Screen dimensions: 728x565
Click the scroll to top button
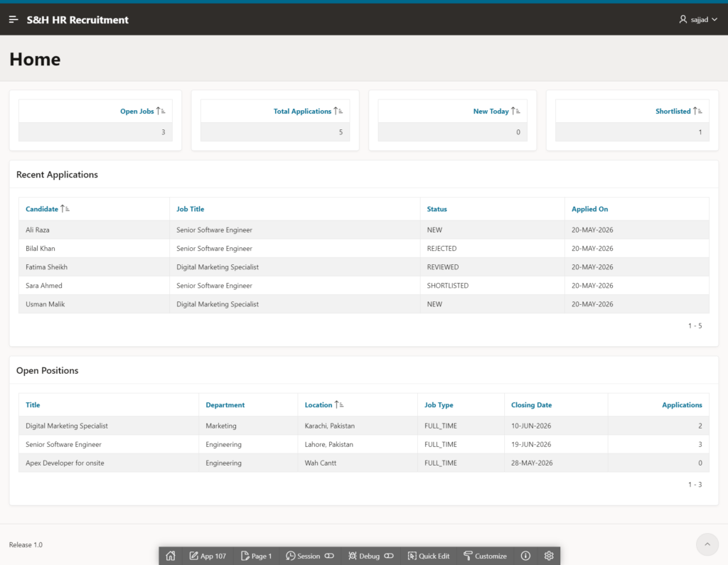pyautogui.click(x=707, y=544)
